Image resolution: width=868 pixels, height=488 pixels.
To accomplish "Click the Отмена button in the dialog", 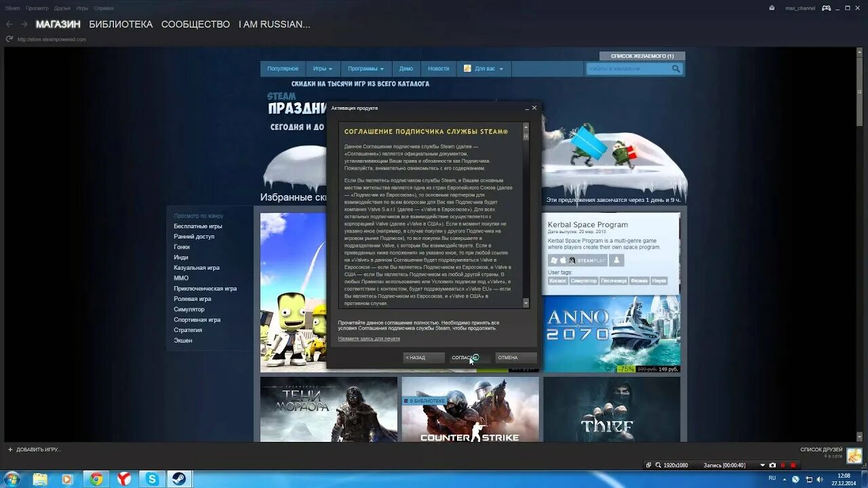I will (516, 357).
